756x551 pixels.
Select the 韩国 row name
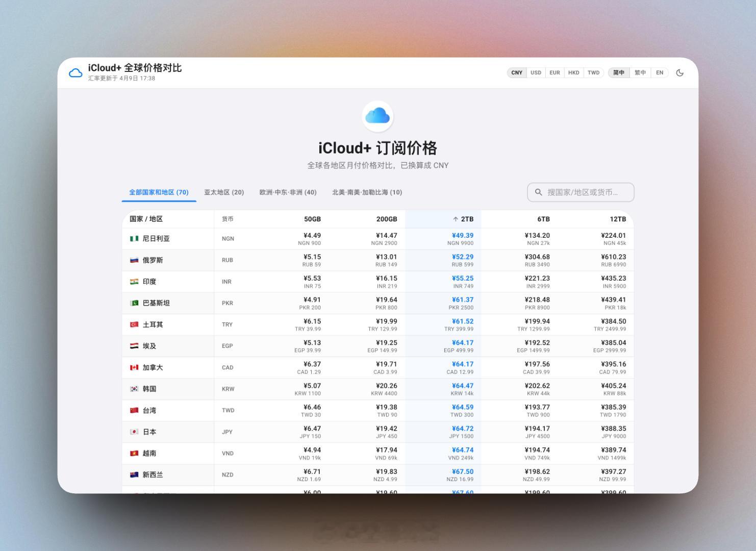[149, 388]
